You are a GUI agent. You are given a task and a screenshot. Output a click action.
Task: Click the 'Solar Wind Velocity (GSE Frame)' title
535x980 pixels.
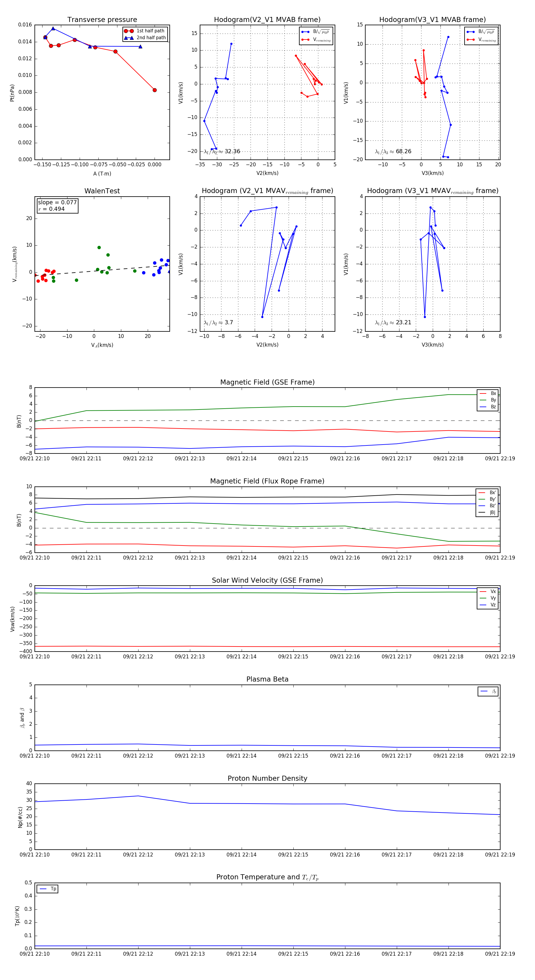[267, 581]
